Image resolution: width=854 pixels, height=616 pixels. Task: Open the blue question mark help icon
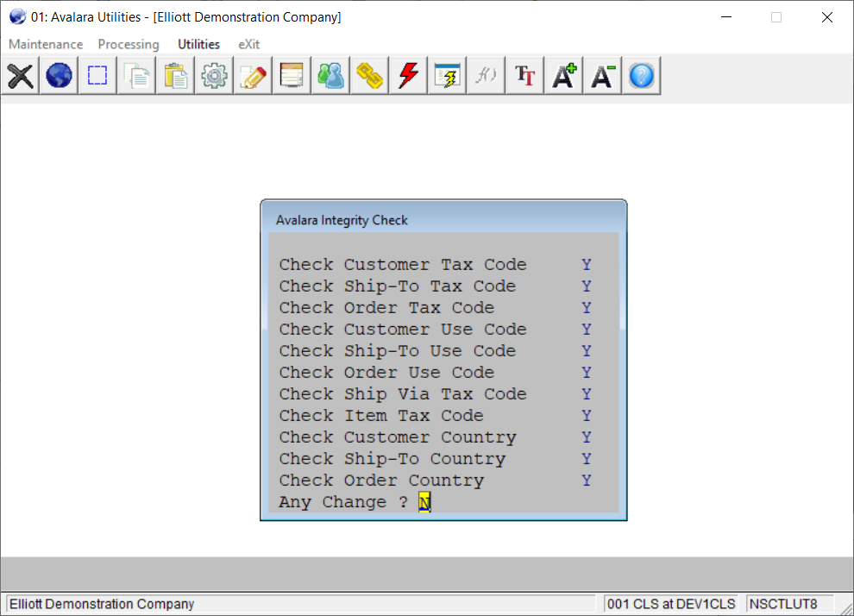coord(641,76)
